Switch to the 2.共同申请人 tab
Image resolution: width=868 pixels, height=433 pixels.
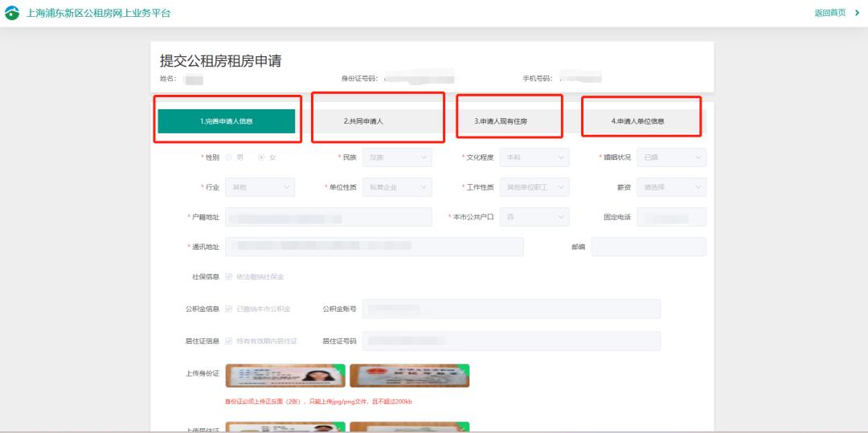(363, 121)
